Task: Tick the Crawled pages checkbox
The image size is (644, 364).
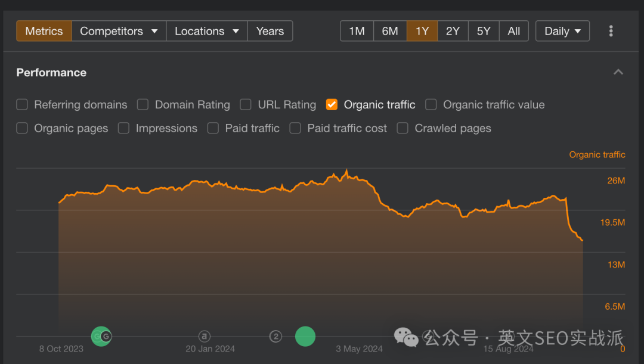Action: tap(402, 128)
